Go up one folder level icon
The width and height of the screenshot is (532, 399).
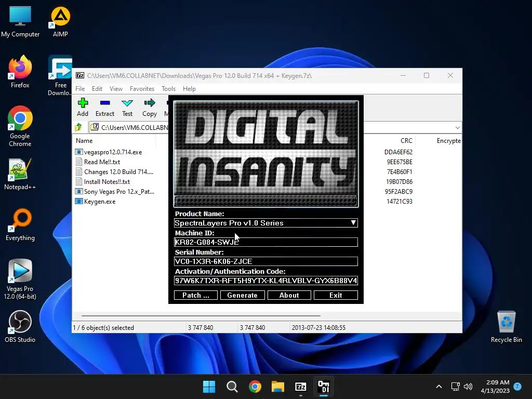tap(78, 127)
